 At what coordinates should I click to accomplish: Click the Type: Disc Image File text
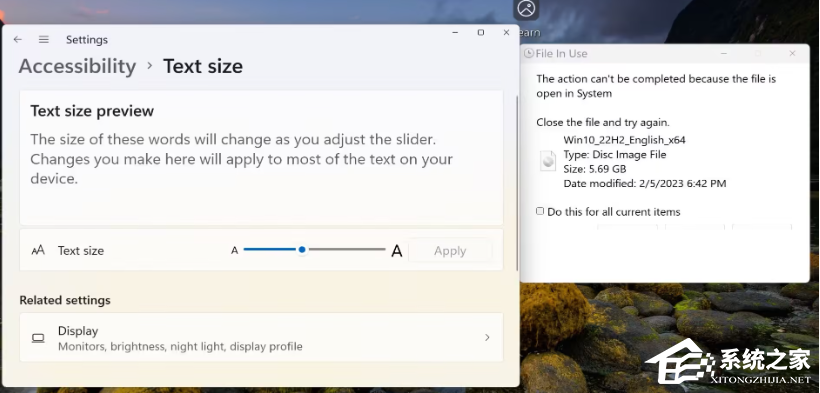615,154
